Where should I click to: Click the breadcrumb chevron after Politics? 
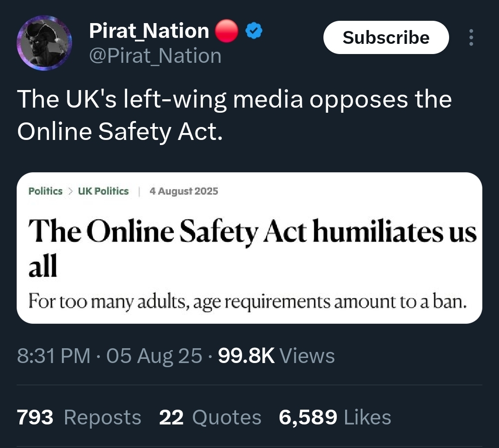tap(70, 191)
